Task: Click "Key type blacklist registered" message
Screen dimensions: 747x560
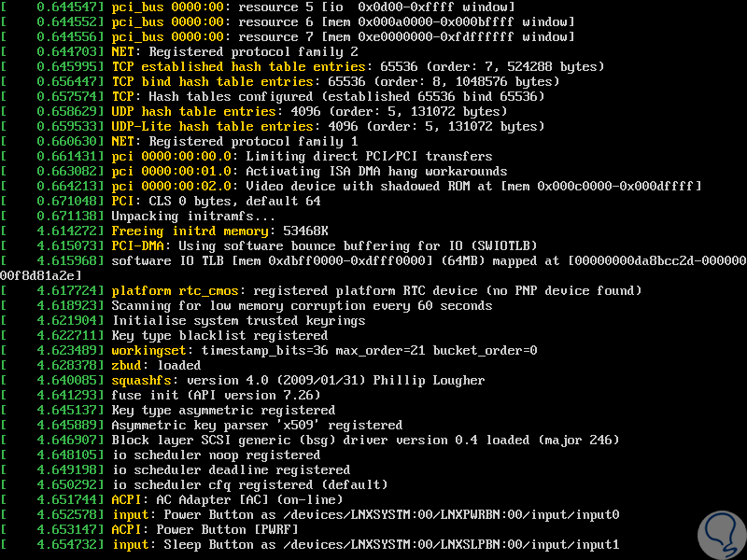Action: tap(218, 336)
